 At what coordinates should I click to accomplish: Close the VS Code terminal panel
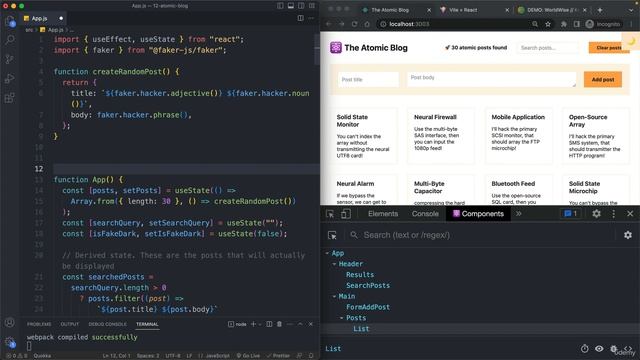(311, 324)
